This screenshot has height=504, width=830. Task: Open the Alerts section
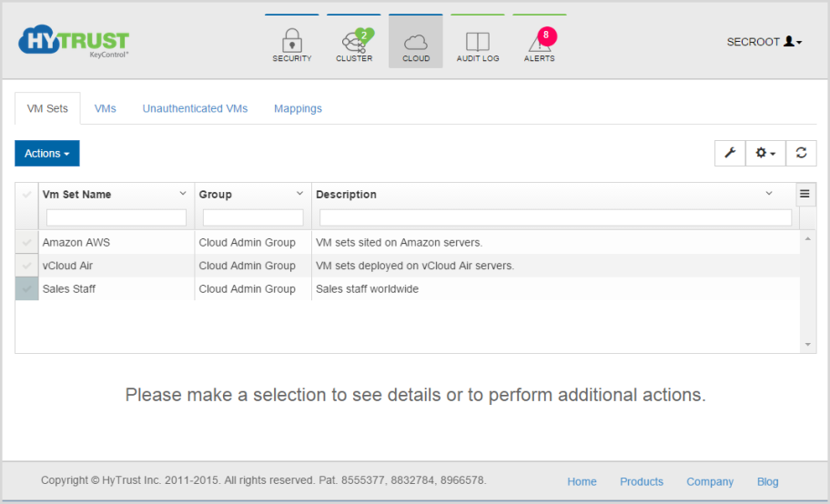[x=540, y=42]
